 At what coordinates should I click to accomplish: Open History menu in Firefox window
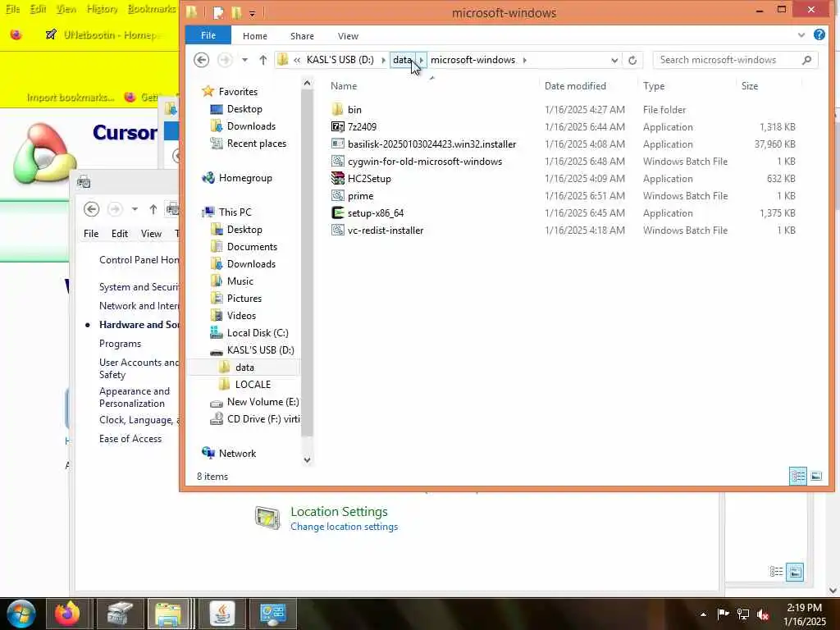pyautogui.click(x=102, y=9)
